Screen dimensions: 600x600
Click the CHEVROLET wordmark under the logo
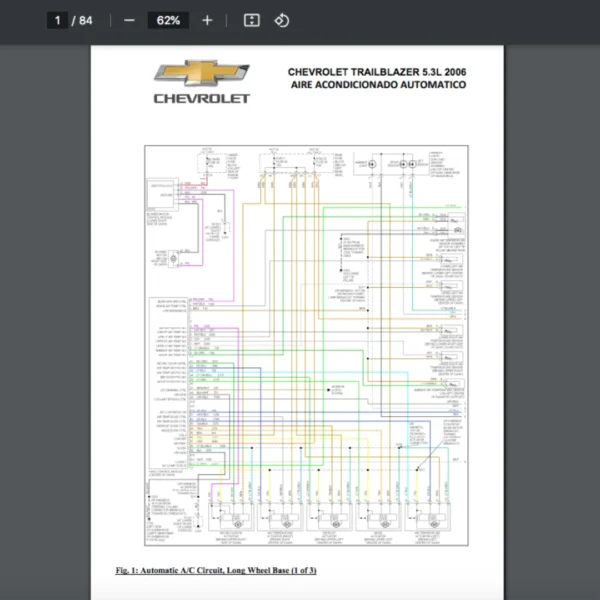pos(201,99)
